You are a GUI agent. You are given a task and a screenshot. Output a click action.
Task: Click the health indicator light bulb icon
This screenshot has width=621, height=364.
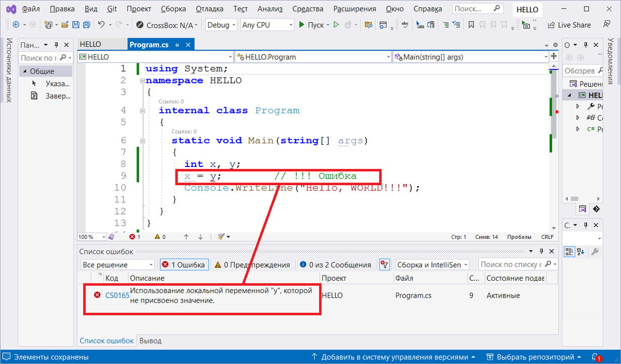111,237
